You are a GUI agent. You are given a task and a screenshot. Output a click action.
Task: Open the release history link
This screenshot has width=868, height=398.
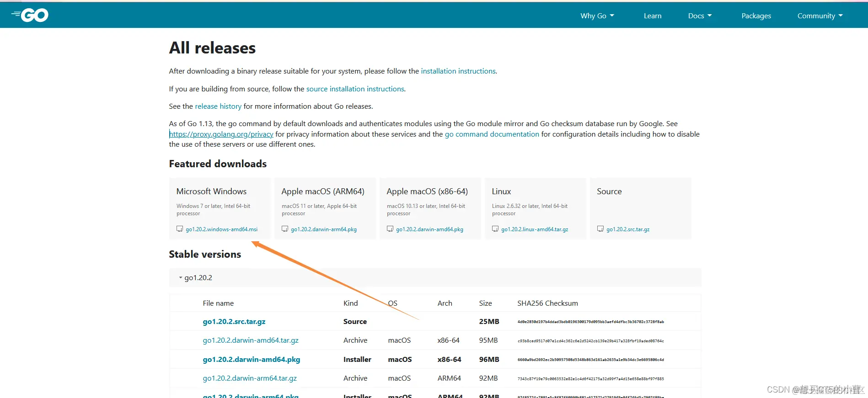[x=218, y=106]
